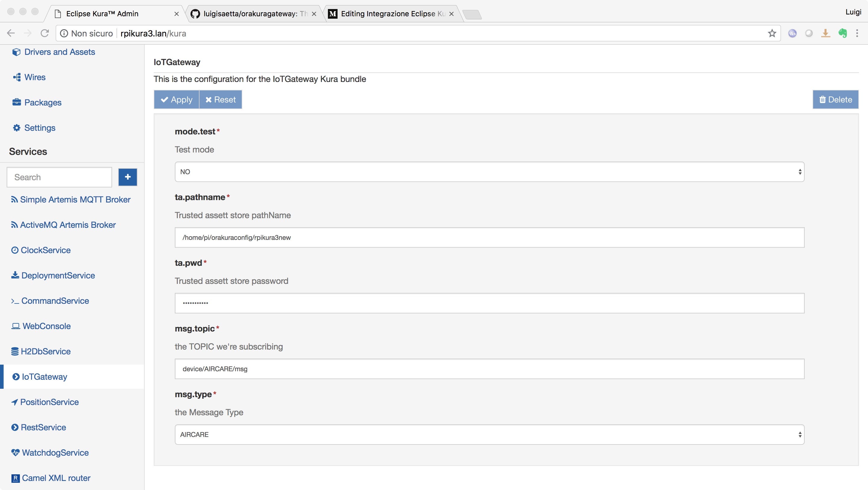The width and height of the screenshot is (868, 490).
Task: Click the Camel XML router icon
Action: tap(15, 478)
